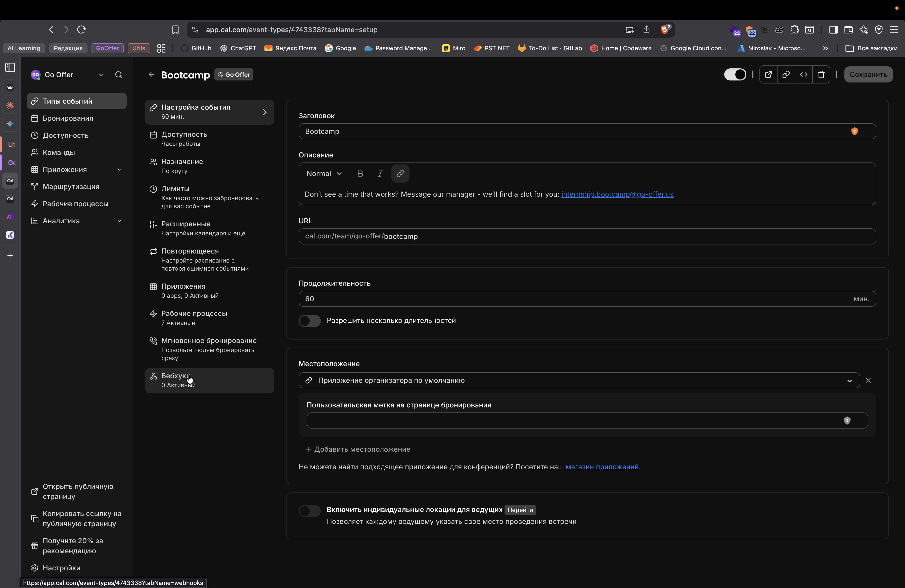Open the магазин приложений link
905x588 pixels.
(x=602, y=467)
